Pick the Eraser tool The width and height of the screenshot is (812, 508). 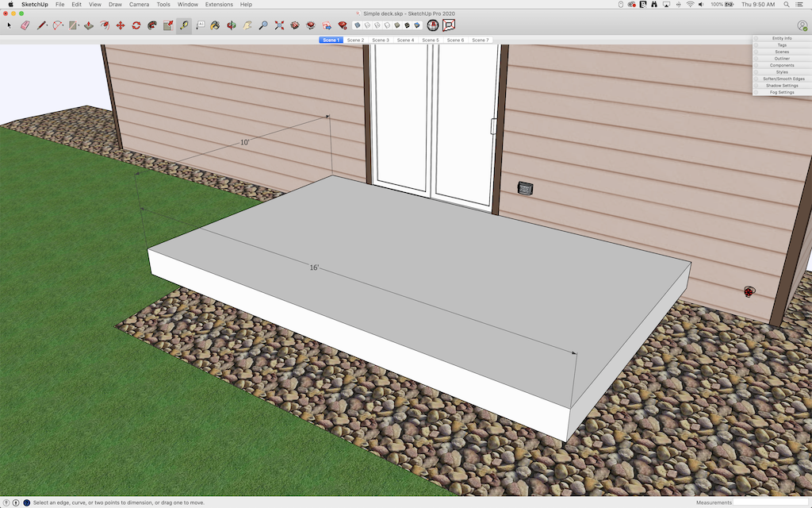coord(24,25)
